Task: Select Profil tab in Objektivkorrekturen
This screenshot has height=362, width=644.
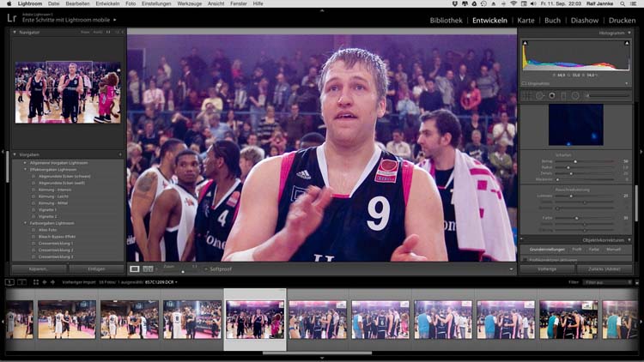Action: coord(577,250)
